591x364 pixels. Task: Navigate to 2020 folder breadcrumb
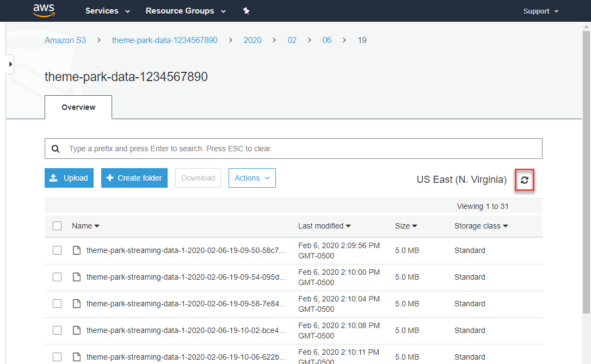click(x=253, y=40)
